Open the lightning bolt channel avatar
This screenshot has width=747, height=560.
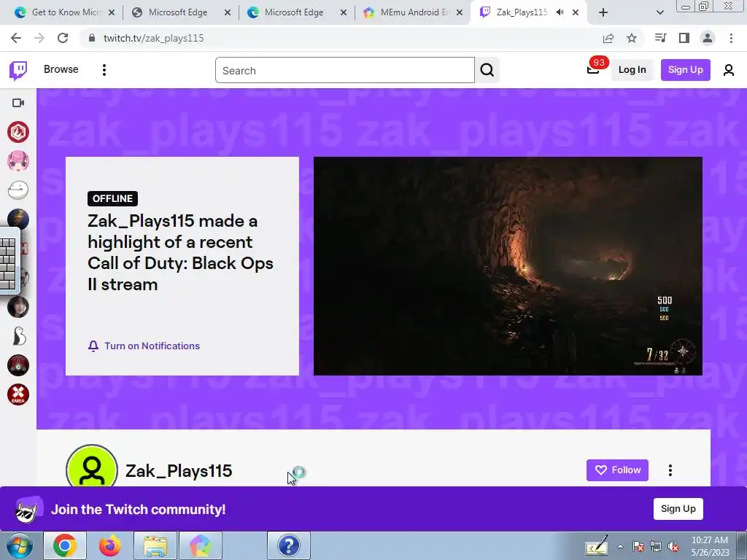pyautogui.click(x=18, y=219)
